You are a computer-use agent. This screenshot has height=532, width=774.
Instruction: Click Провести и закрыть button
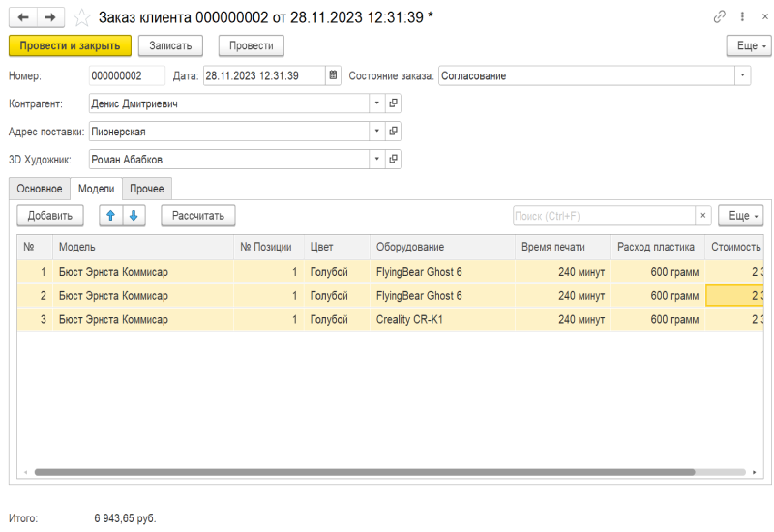click(x=70, y=45)
